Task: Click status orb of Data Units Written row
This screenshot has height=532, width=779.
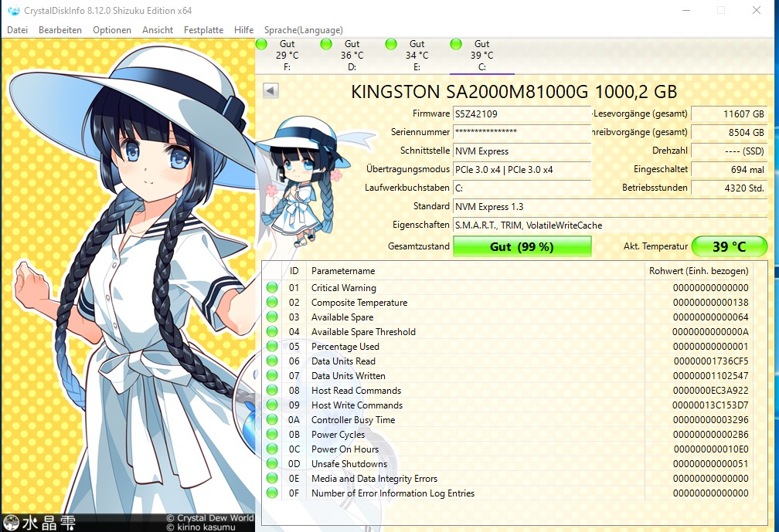Action: tap(272, 375)
